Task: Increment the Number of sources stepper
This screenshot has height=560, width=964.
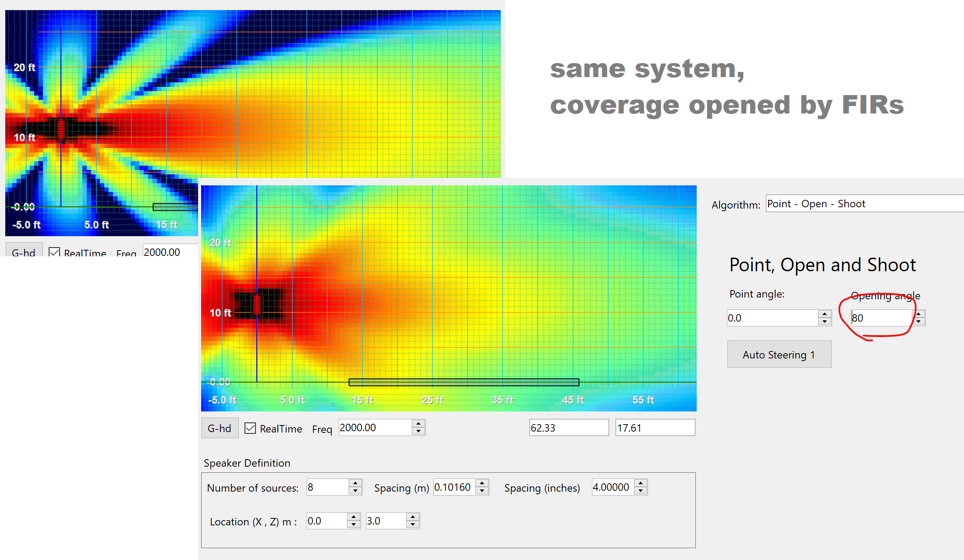Action: [356, 483]
